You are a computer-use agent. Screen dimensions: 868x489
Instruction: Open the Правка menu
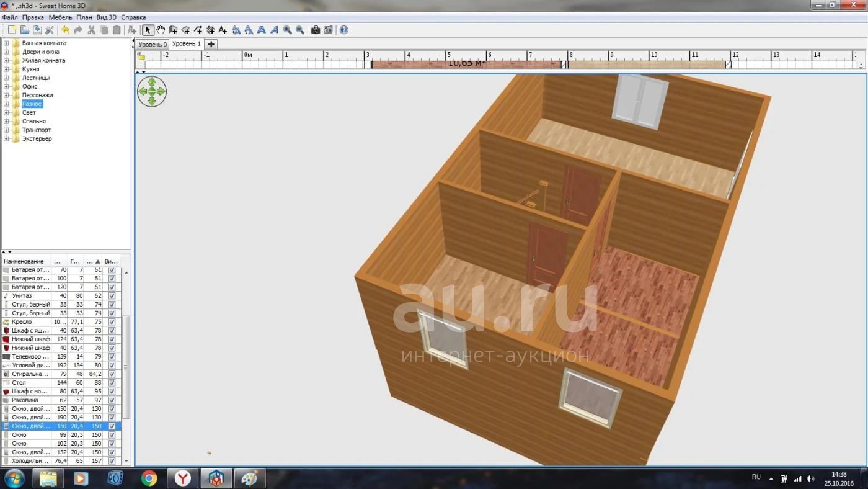click(x=33, y=17)
